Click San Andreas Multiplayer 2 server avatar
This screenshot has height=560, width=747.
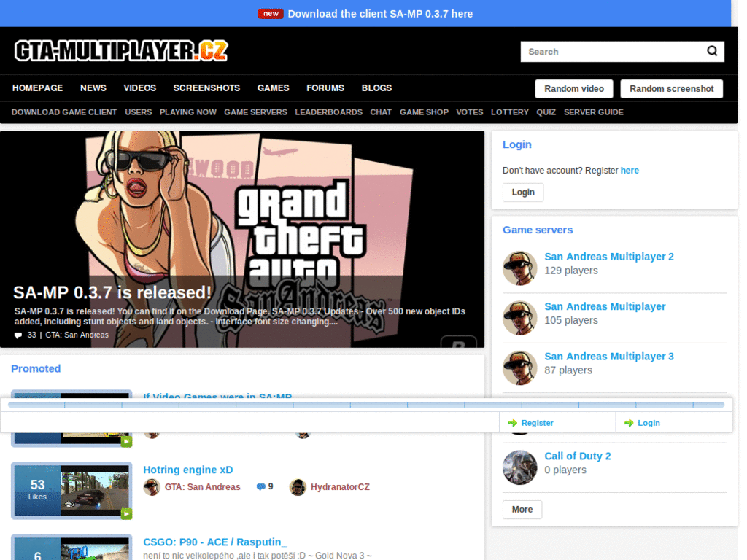coord(519,268)
